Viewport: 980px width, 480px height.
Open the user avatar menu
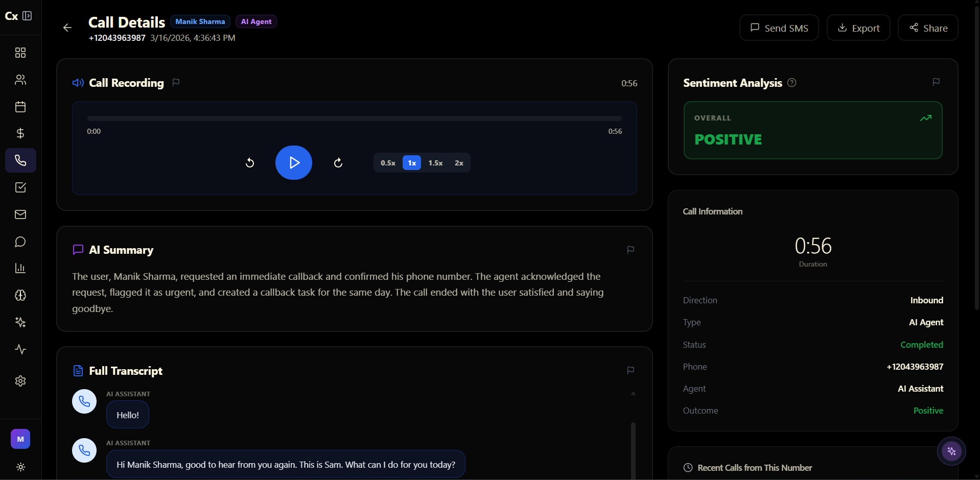point(20,439)
